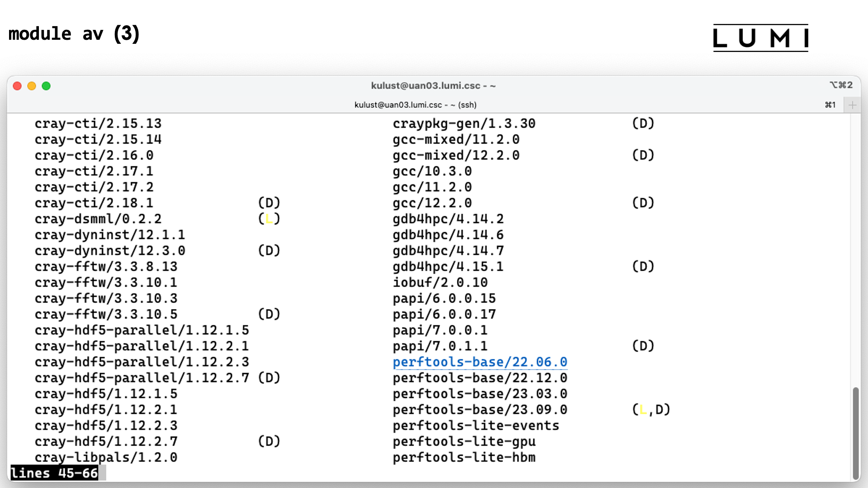Select the text cray-cti/2.18.1
The image size is (868, 488).
point(94,203)
